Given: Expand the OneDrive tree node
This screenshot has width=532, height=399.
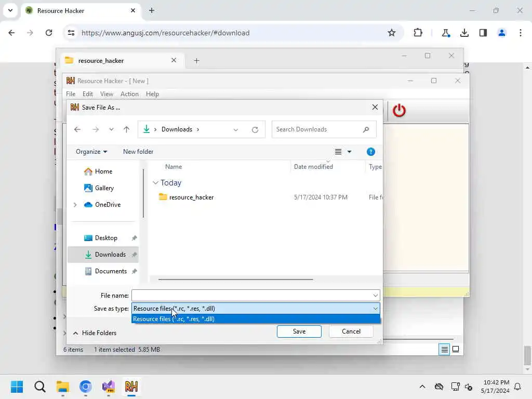Looking at the screenshot, I should [75, 205].
